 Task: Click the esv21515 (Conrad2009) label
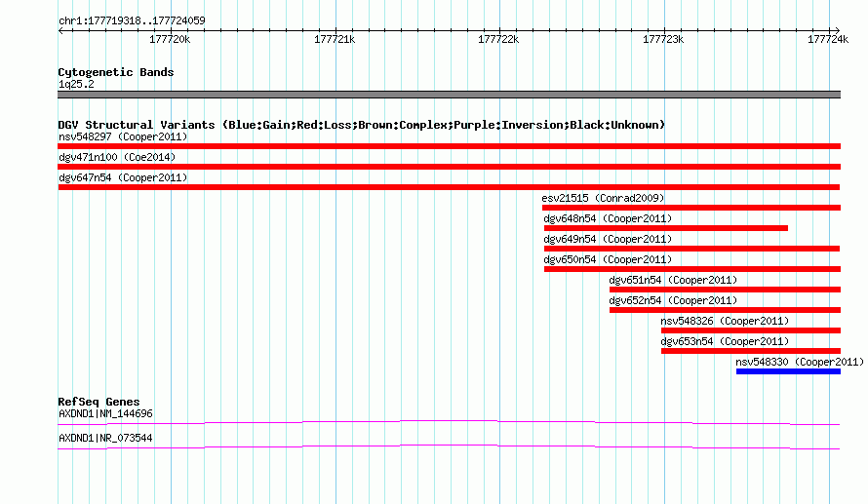click(603, 198)
